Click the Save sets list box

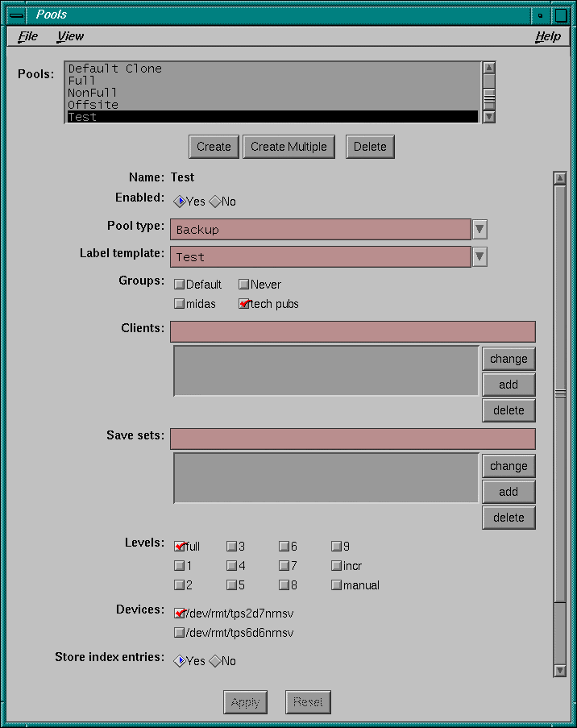click(326, 478)
